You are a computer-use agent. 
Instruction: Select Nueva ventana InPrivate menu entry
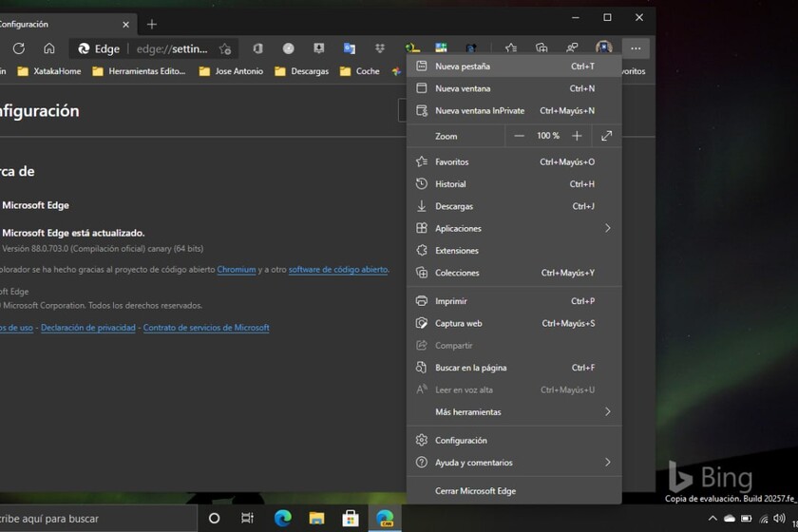pos(479,110)
